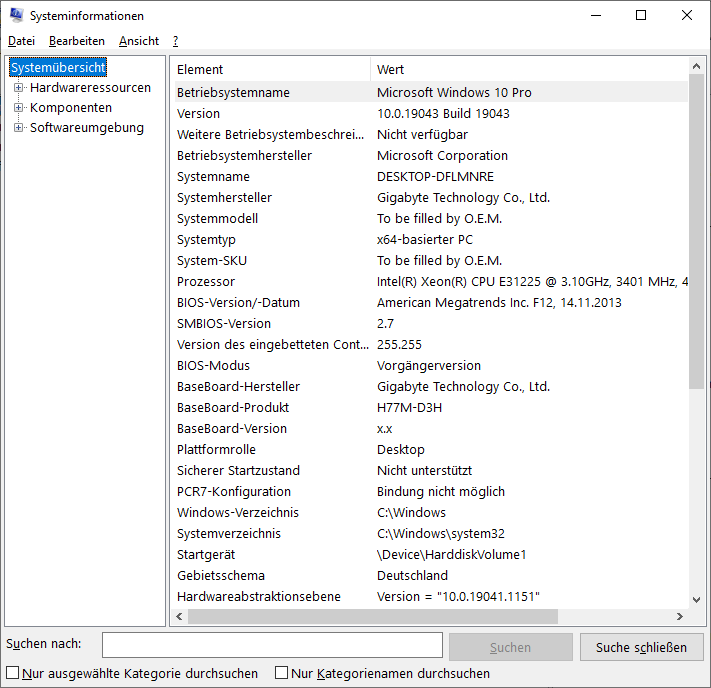Click the value H77M-D3H
This screenshot has height=688, width=711.
[x=409, y=407]
